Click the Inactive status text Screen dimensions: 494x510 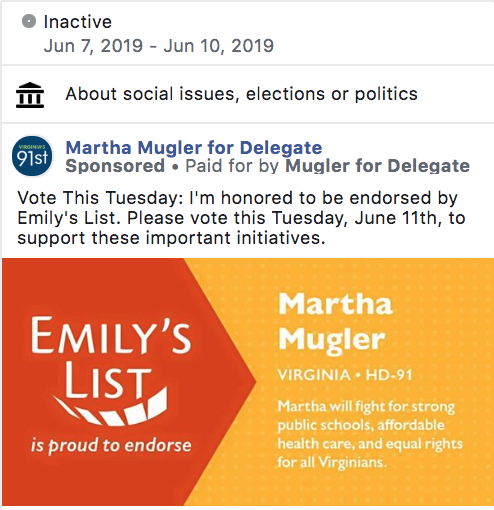point(78,22)
